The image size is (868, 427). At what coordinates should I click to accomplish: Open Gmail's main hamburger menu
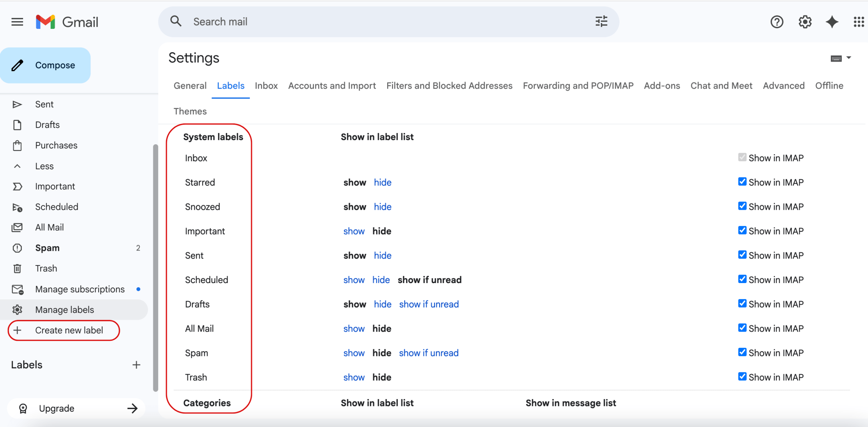pos(17,22)
